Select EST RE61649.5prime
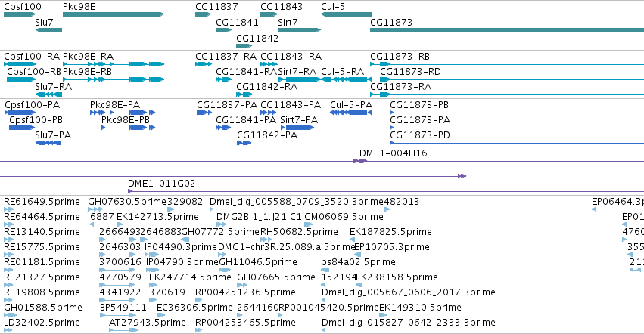 pos(8,209)
